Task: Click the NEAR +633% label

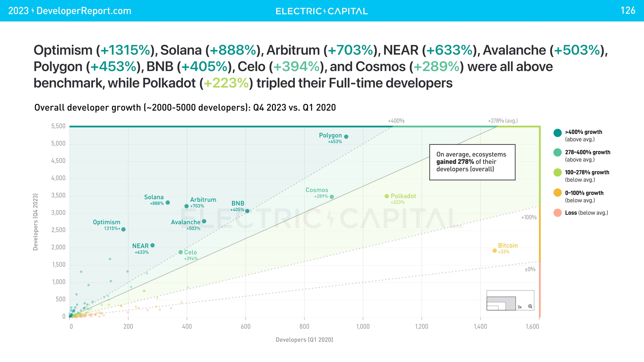Action: pyautogui.click(x=141, y=249)
